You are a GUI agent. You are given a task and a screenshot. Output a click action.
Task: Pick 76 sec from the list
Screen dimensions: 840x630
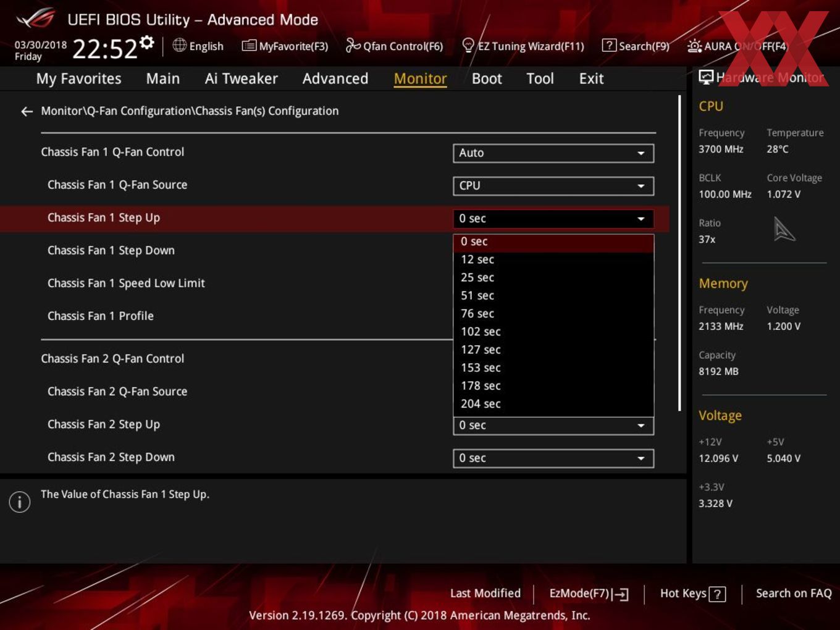pos(553,314)
